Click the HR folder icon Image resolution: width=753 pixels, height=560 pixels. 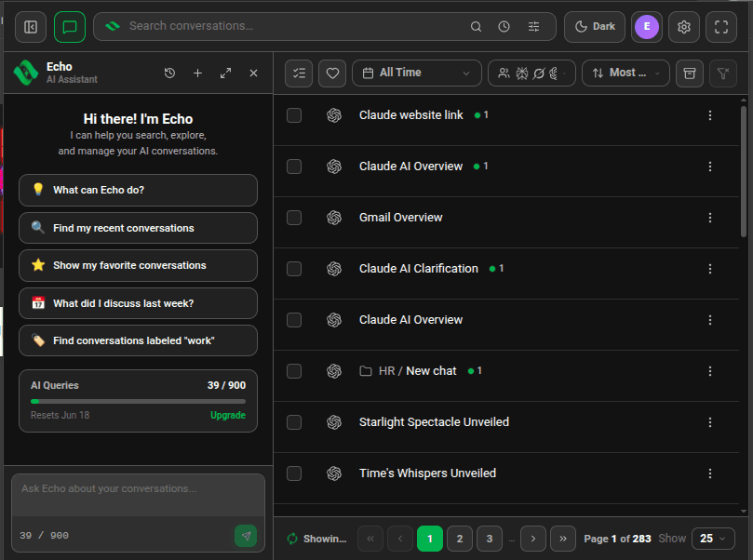[x=366, y=371]
